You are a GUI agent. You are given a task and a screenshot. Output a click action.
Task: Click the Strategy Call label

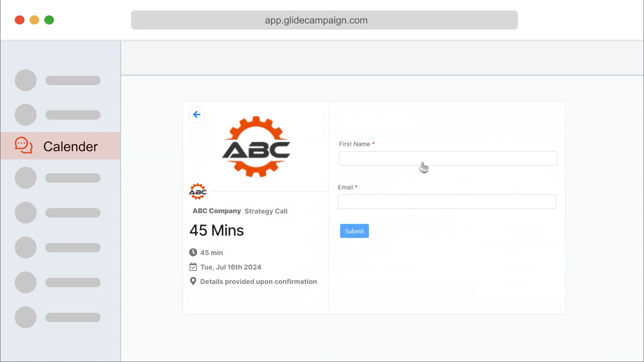(266, 211)
